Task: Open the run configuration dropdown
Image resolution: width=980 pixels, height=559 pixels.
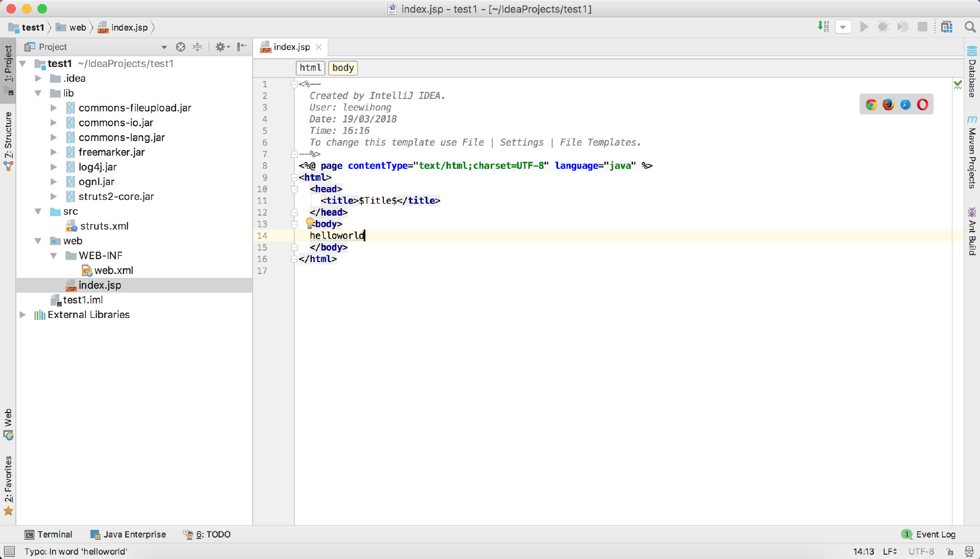Action: [x=843, y=27]
